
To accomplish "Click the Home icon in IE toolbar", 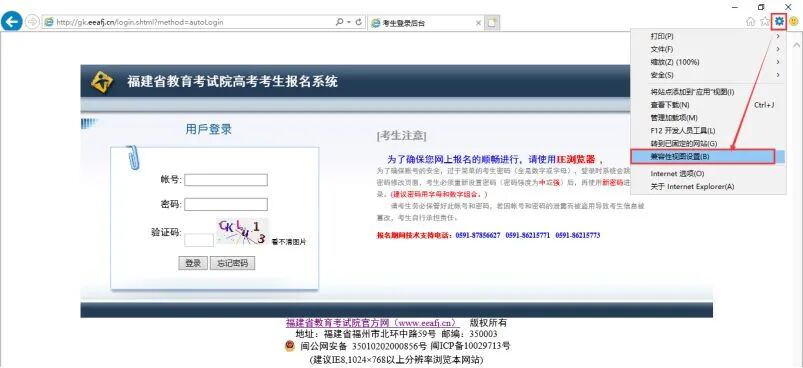I will 751,21.
